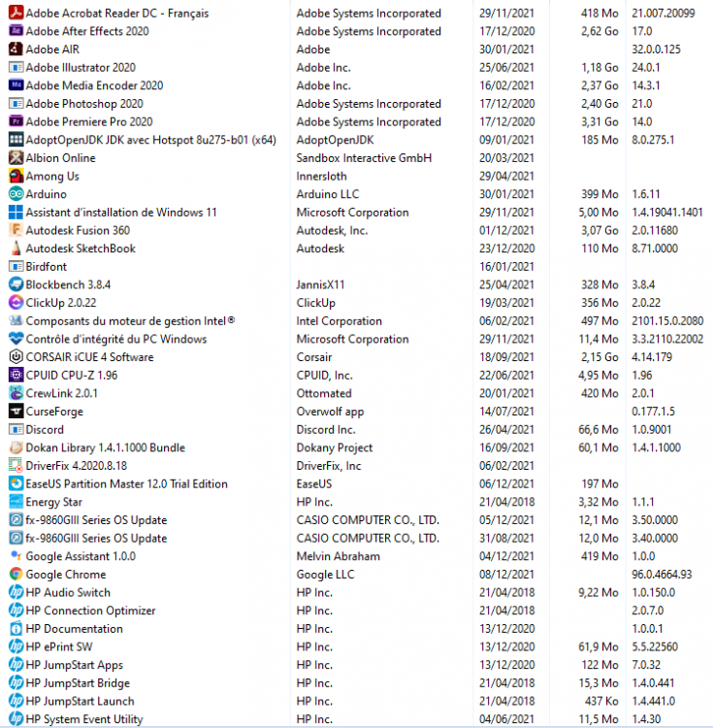Click install date 01/12/2021

click(506, 230)
